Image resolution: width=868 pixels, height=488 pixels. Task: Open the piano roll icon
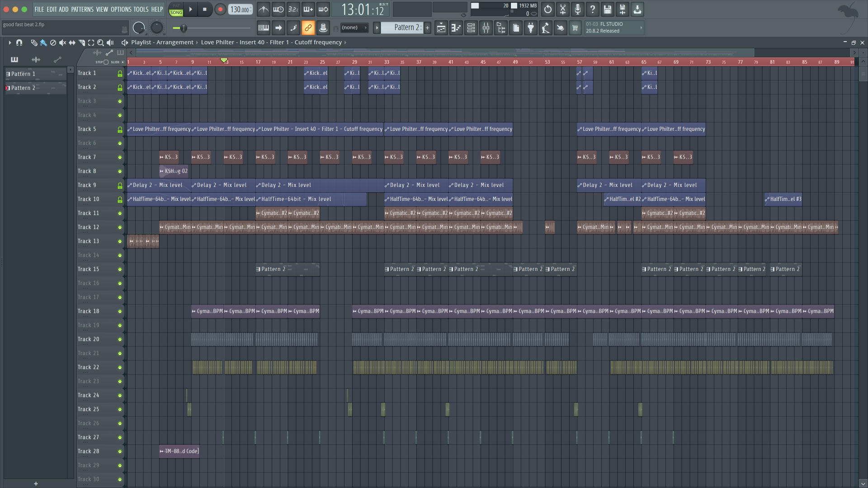point(456,28)
